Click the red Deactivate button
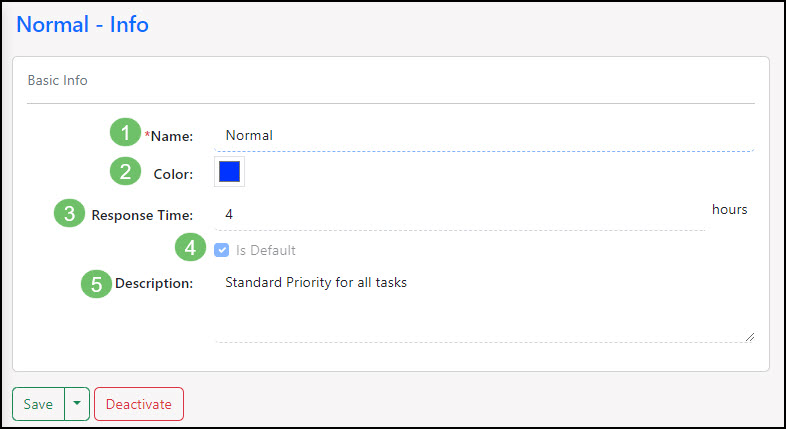This screenshot has width=786, height=429. tap(139, 404)
